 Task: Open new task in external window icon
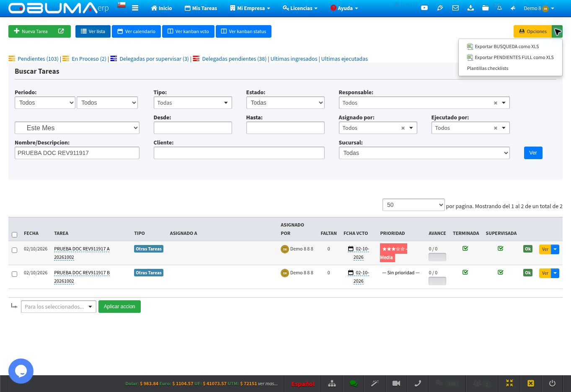pyautogui.click(x=61, y=31)
